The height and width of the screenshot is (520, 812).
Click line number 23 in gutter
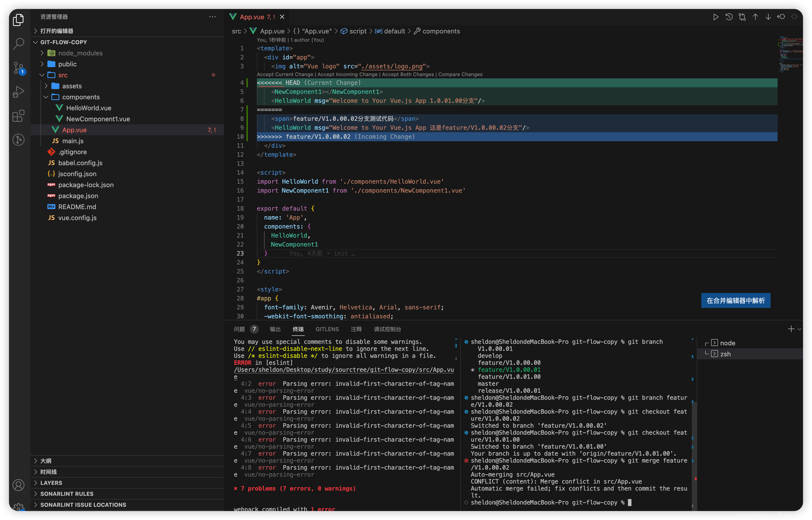pos(240,253)
